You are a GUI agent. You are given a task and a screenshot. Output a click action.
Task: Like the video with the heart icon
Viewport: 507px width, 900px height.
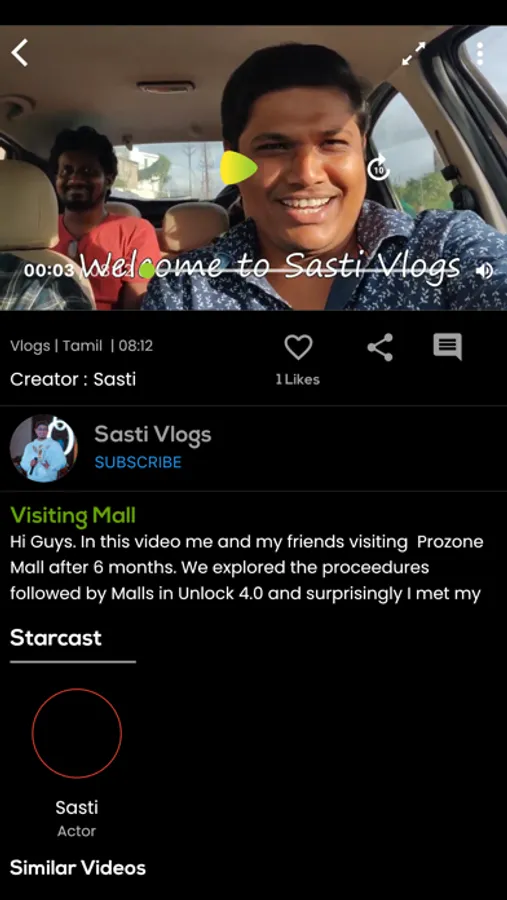(x=299, y=347)
